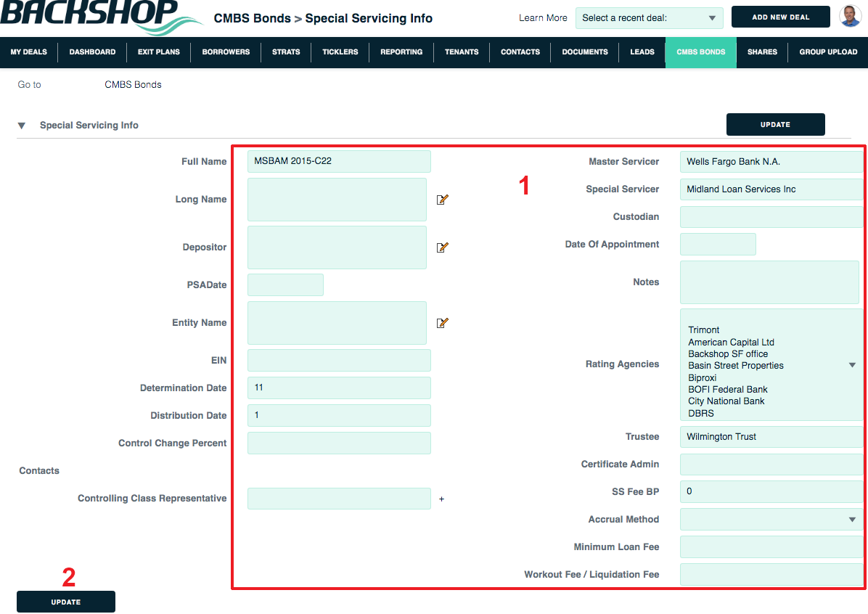This screenshot has width=868, height=614.
Task: Open the Documents tab
Action: [585, 52]
